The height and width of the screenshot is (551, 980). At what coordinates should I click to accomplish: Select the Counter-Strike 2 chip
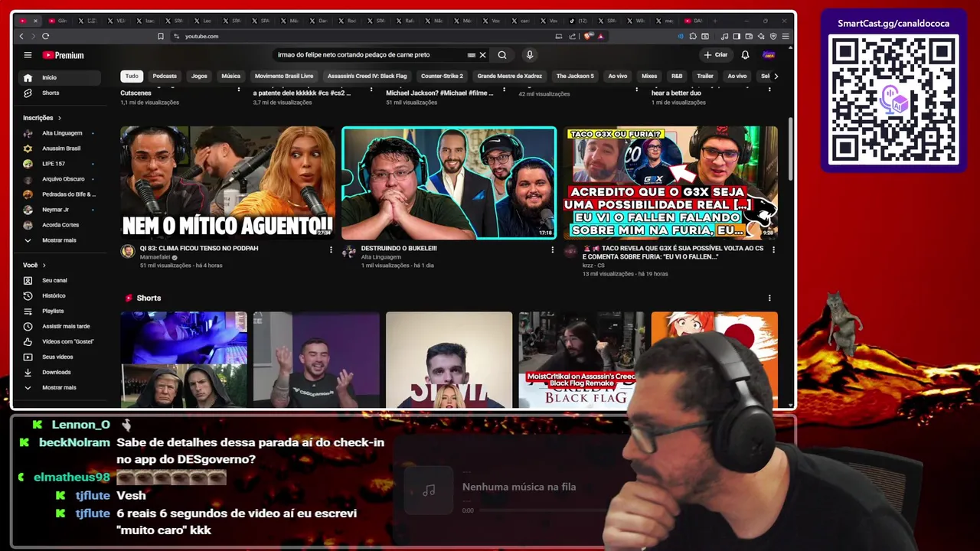coord(442,76)
